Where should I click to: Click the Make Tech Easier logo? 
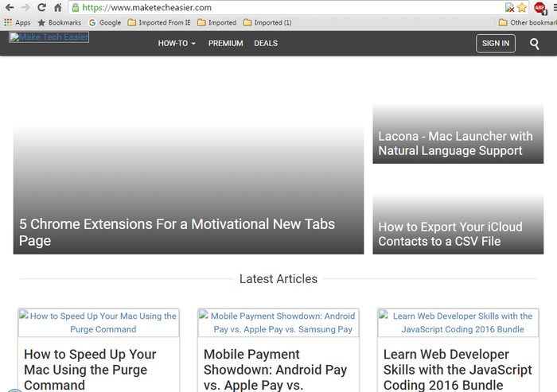[49, 37]
